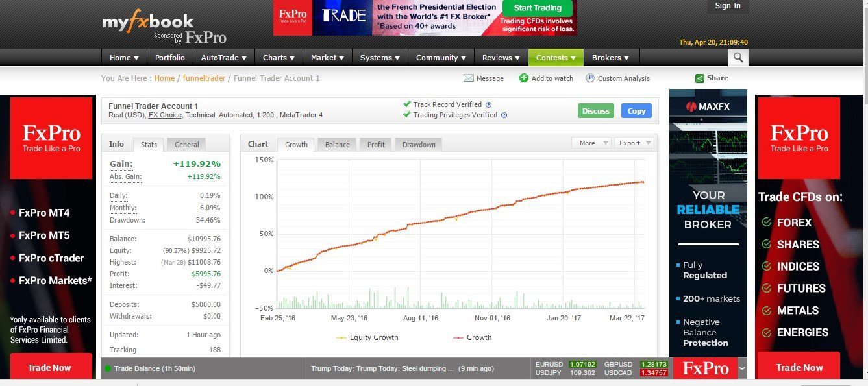Expand the Contests navigation menu
The height and width of the screenshot is (386, 868).
556,58
